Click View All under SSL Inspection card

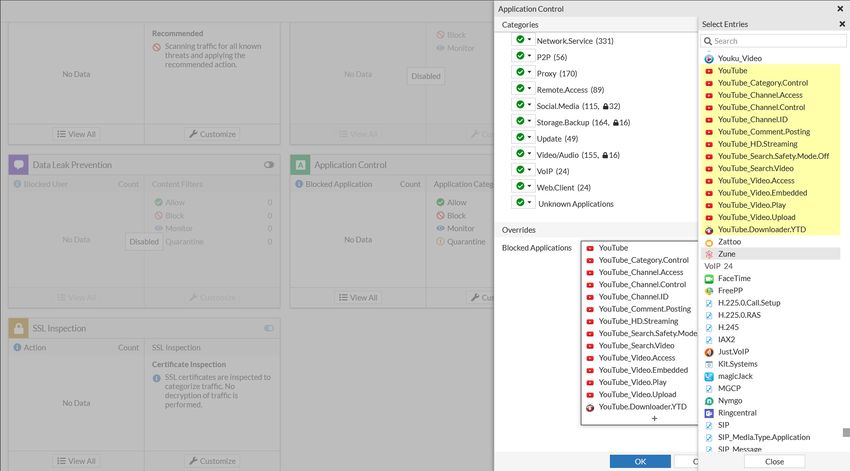76,461
